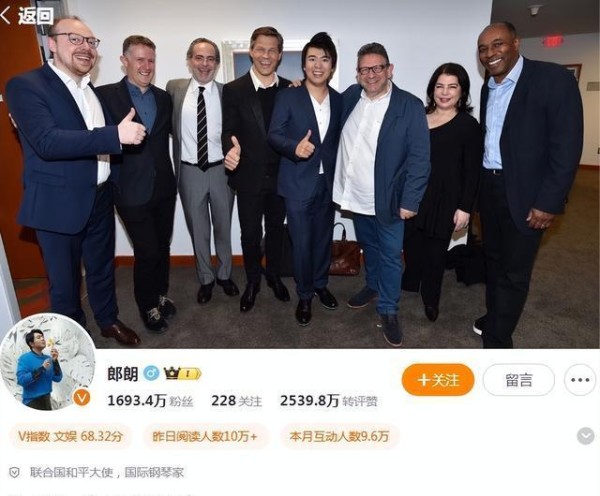Open the V指数 文娱 68.32分 tag
This screenshot has height=496, width=600.
click(x=71, y=436)
